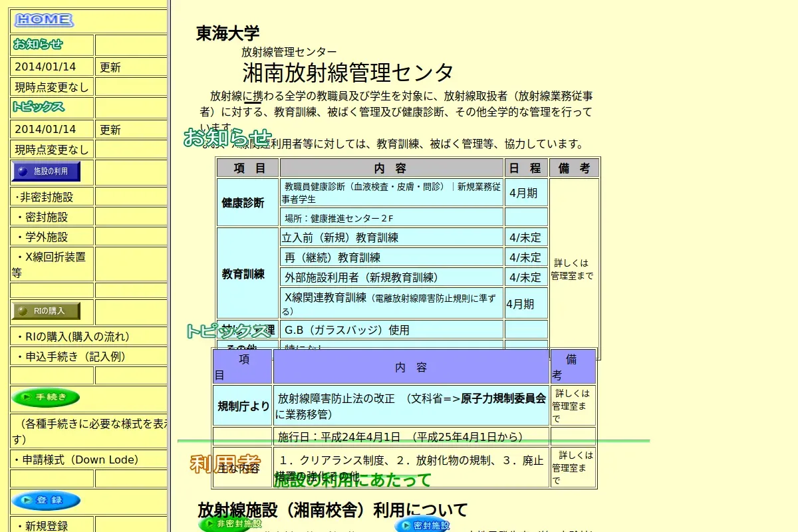Image resolution: width=798 pixels, height=532 pixels.
Task: Open the ・非密封施設 sidebar link
Action: pyautogui.click(x=44, y=197)
